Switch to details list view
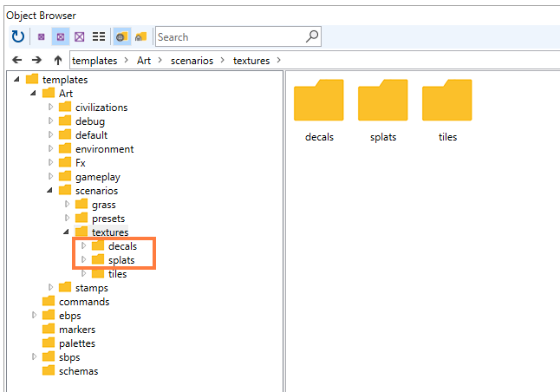The height and width of the screenshot is (392, 560). [x=99, y=36]
